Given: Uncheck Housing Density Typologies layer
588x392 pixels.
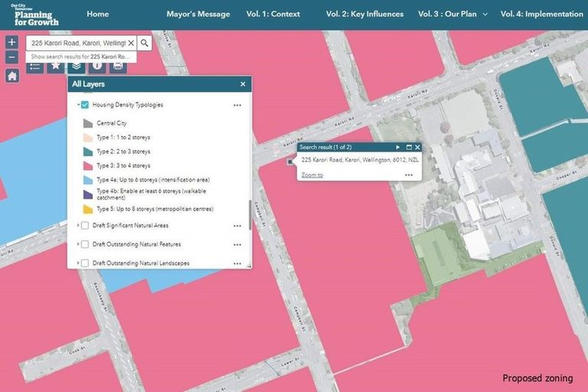Looking at the screenshot, I should point(85,105).
